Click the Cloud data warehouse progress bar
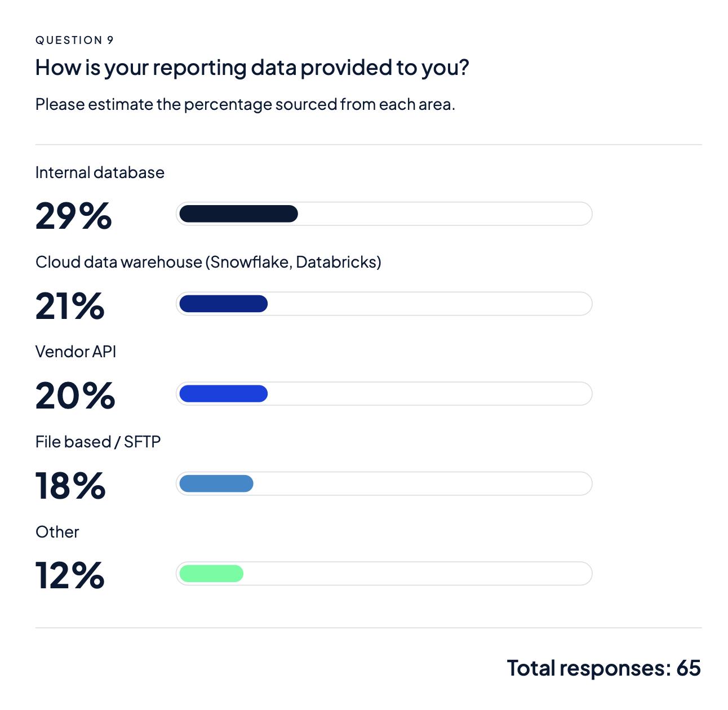Image resolution: width=728 pixels, height=710 pixels. 223,304
